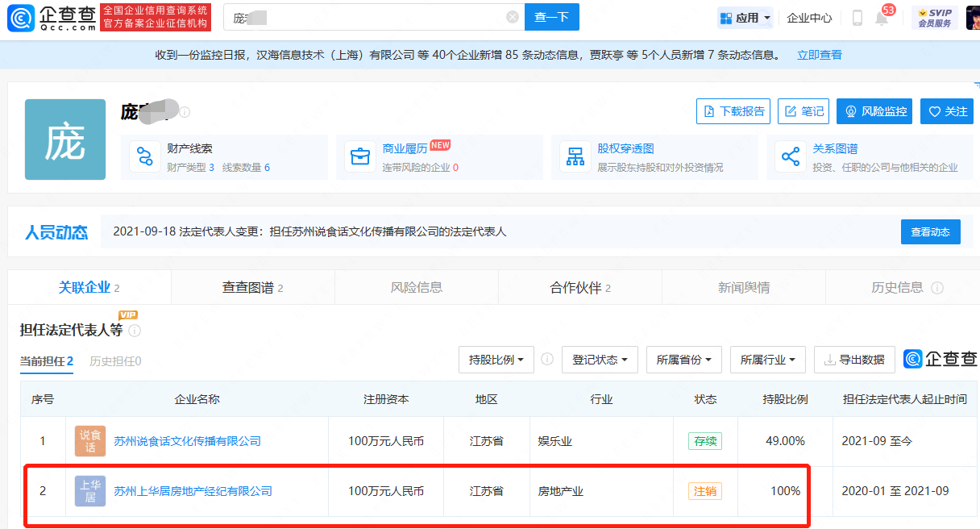
Task: Click 企业名称 column header
Action: (x=197, y=399)
